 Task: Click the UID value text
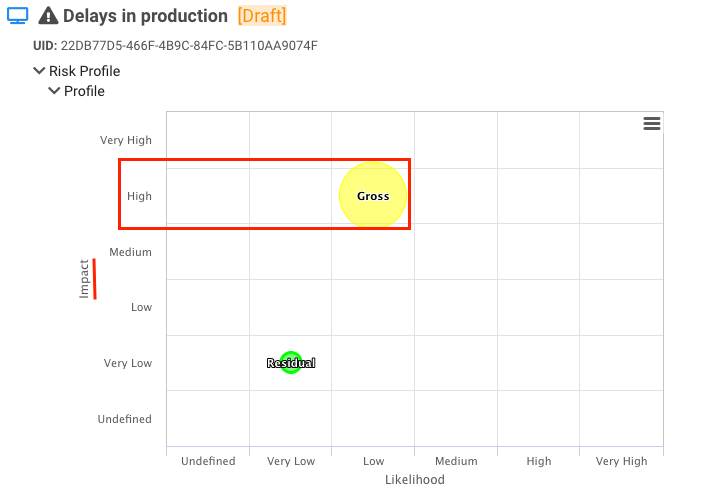point(189,46)
